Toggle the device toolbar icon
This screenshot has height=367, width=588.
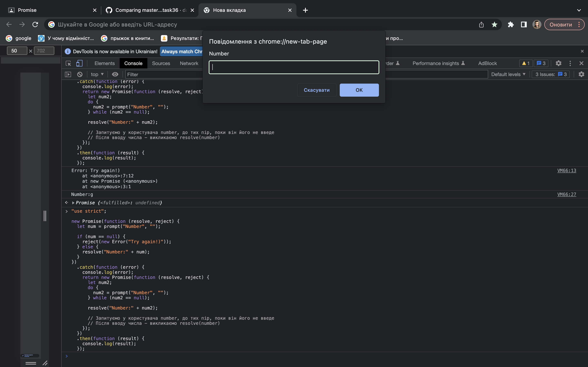click(79, 63)
